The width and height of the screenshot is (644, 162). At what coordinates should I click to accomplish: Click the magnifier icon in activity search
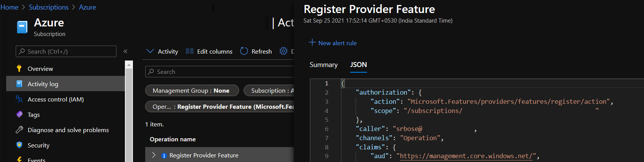click(151, 72)
